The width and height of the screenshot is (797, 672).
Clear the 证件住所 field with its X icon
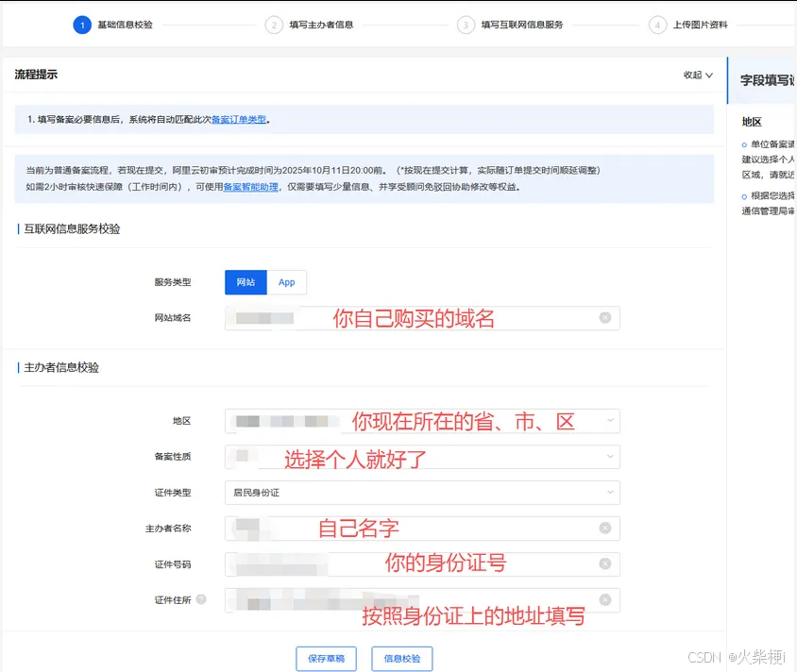tap(605, 600)
